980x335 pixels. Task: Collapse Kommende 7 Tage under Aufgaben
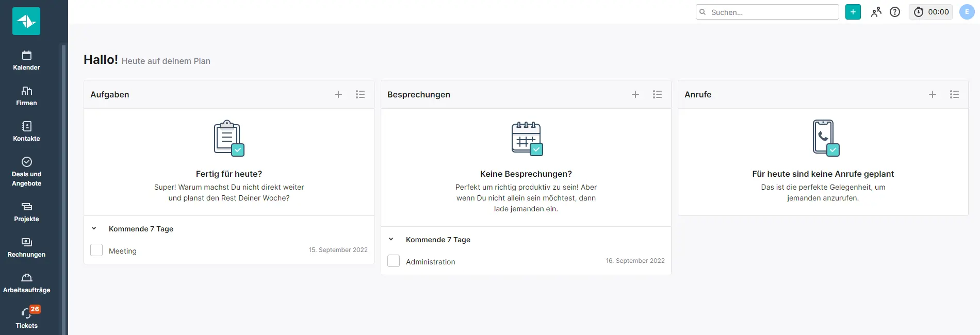point(94,228)
